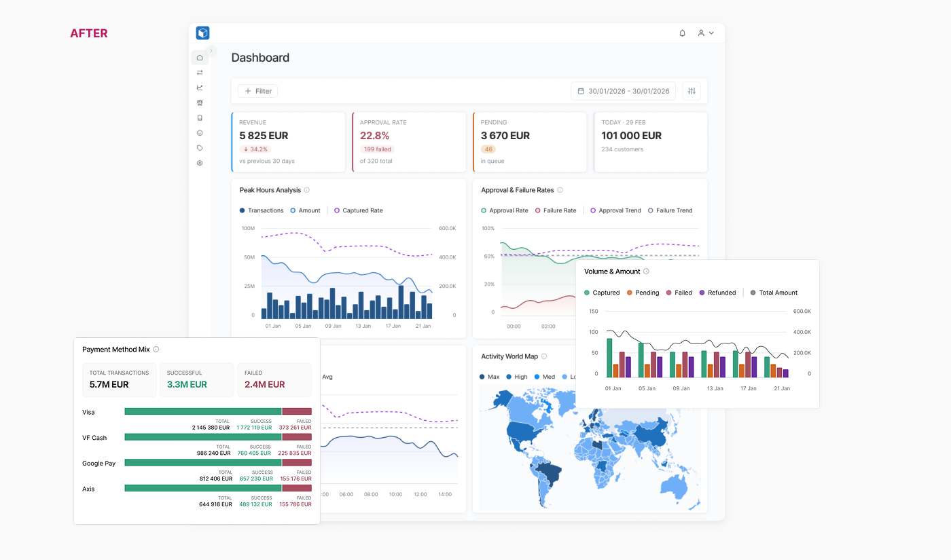Click the Total Transactions 5.7M EUR tile
This screenshot has height=560, width=951.
(119, 379)
